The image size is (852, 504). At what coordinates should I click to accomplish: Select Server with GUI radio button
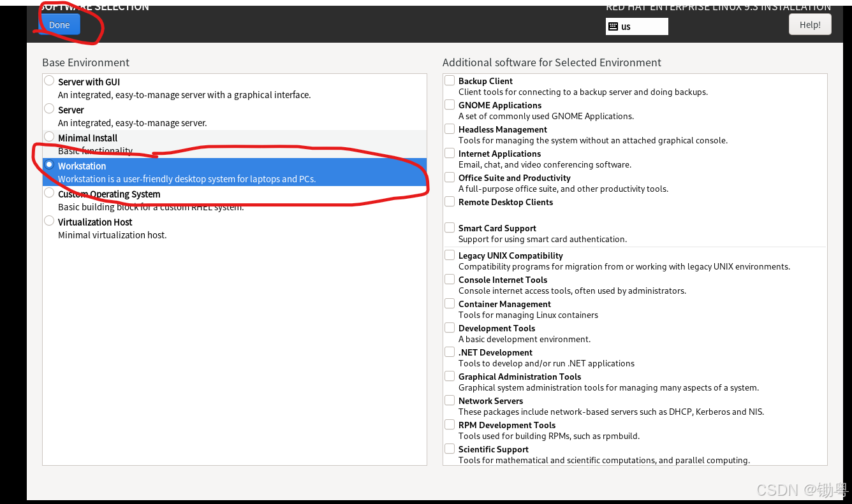(49, 81)
